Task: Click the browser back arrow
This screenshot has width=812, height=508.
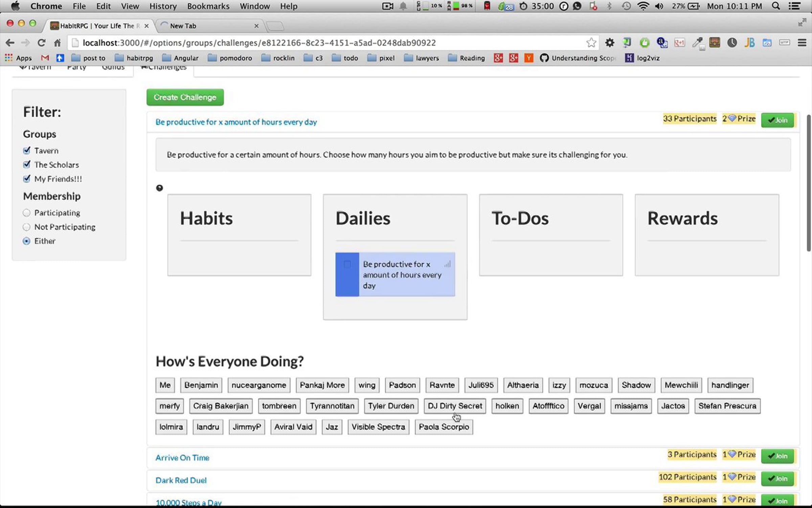Action: [10, 43]
